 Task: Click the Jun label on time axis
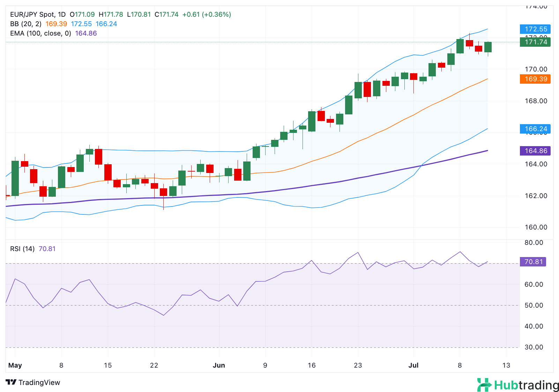[219, 365]
